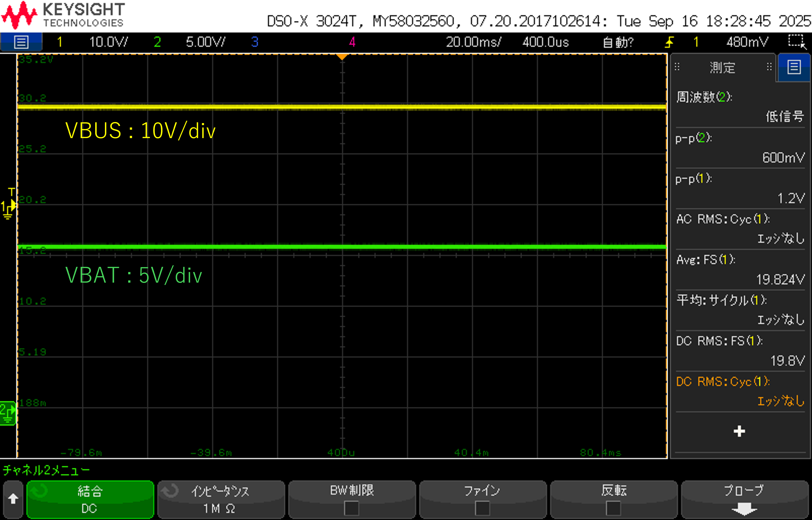Toggle the ファイン fine adjustment checkbox
The height and width of the screenshot is (520, 812).
(x=482, y=508)
